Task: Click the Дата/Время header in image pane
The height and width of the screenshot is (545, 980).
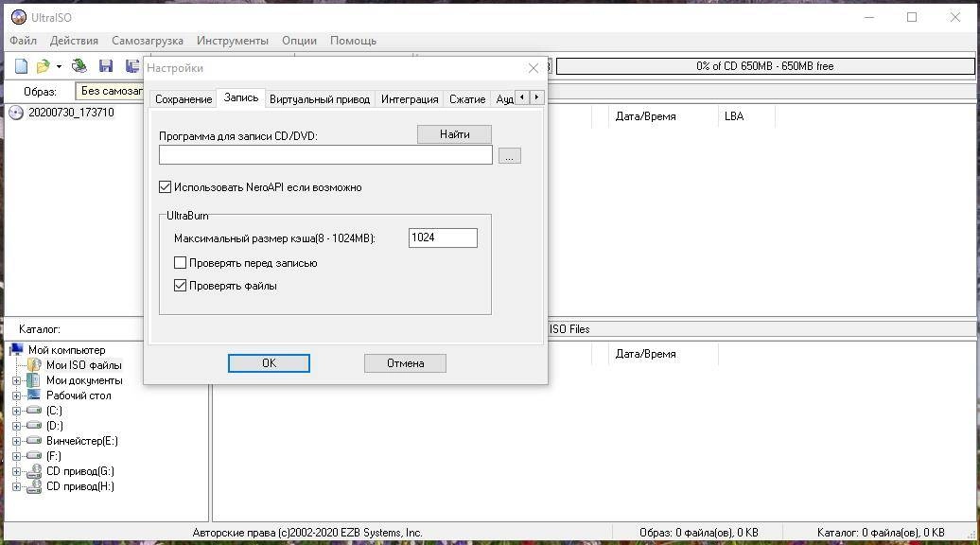Action: (x=664, y=116)
